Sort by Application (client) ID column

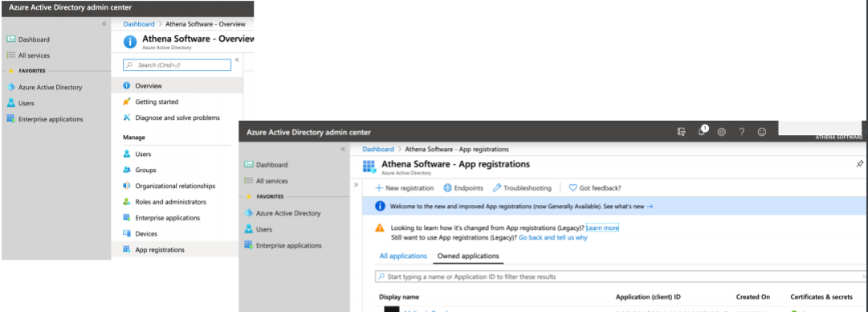click(x=648, y=297)
